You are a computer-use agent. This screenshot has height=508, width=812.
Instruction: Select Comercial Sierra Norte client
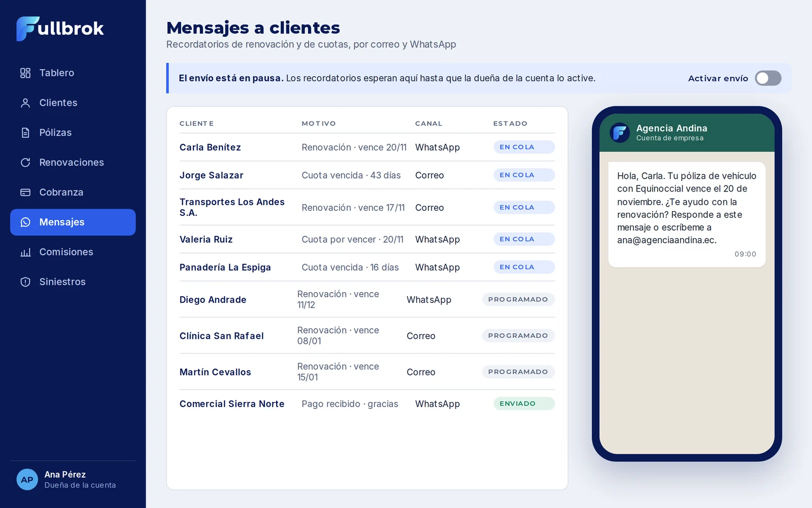[232, 404]
